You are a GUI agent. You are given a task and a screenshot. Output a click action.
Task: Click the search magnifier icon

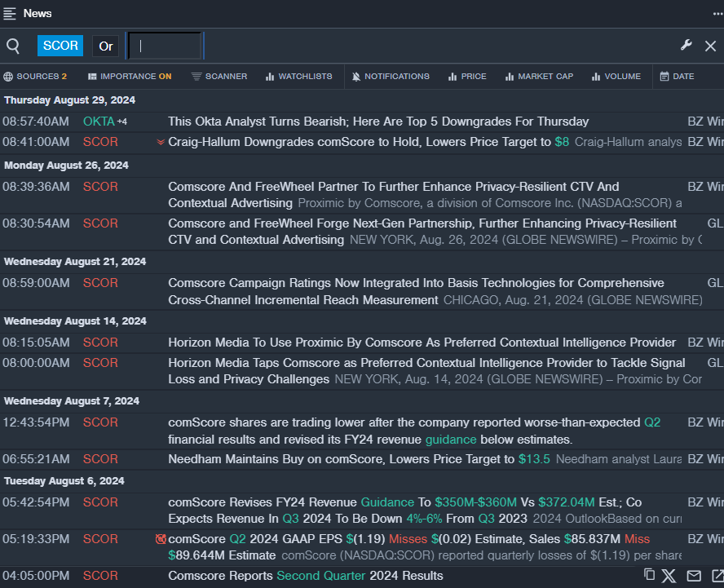pyautogui.click(x=13, y=46)
